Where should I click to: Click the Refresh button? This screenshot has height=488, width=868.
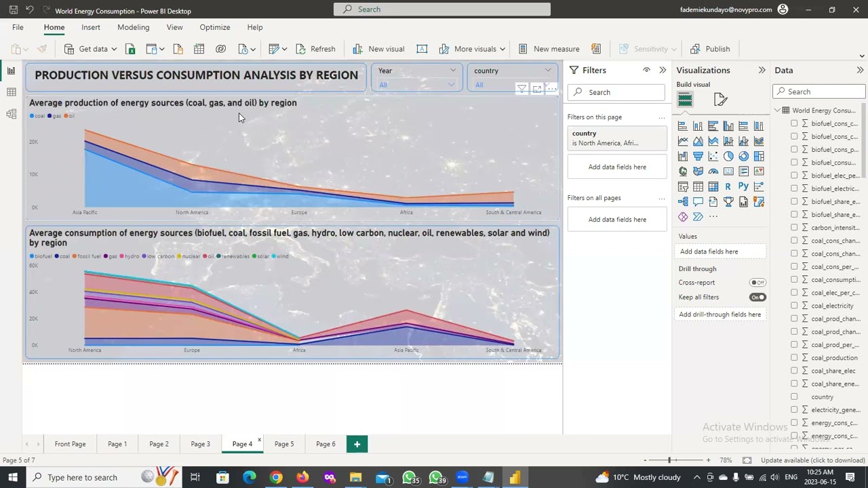point(315,49)
